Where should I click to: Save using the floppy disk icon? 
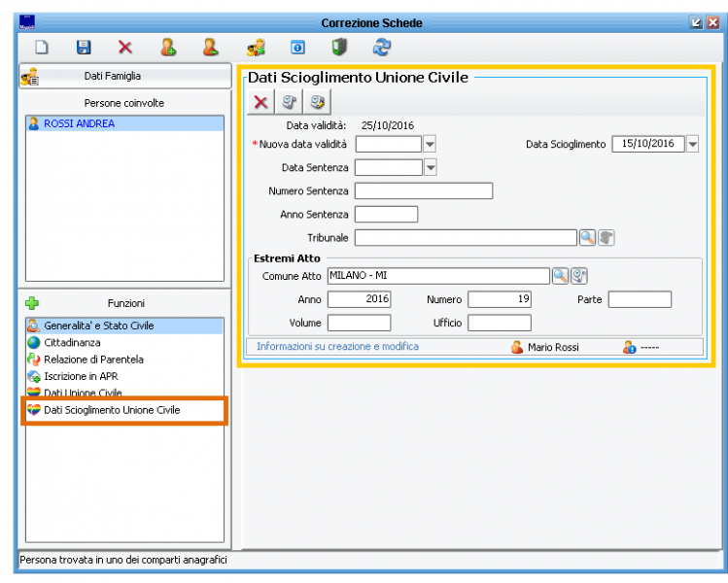pos(84,47)
